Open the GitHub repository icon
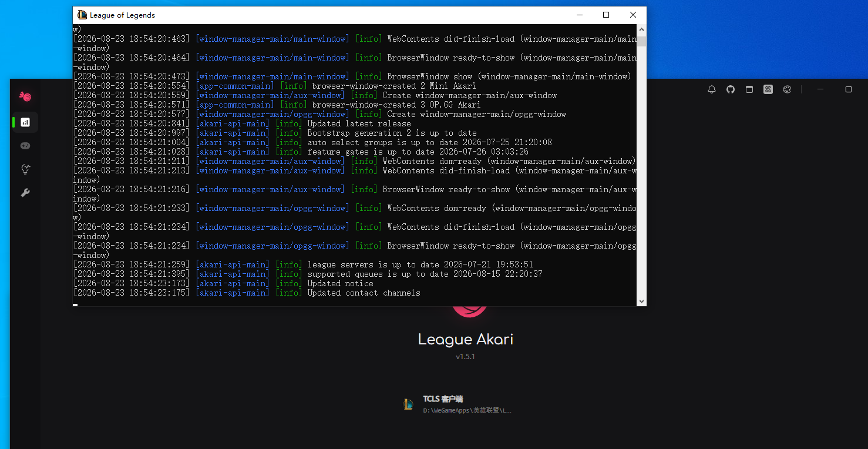Screen dimensions: 868x449 (x=731, y=89)
